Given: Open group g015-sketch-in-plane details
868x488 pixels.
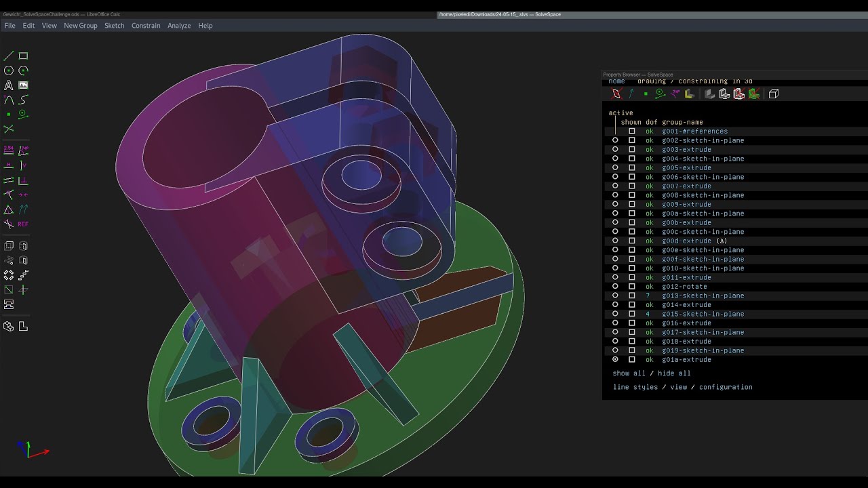Looking at the screenshot, I should pyautogui.click(x=703, y=314).
